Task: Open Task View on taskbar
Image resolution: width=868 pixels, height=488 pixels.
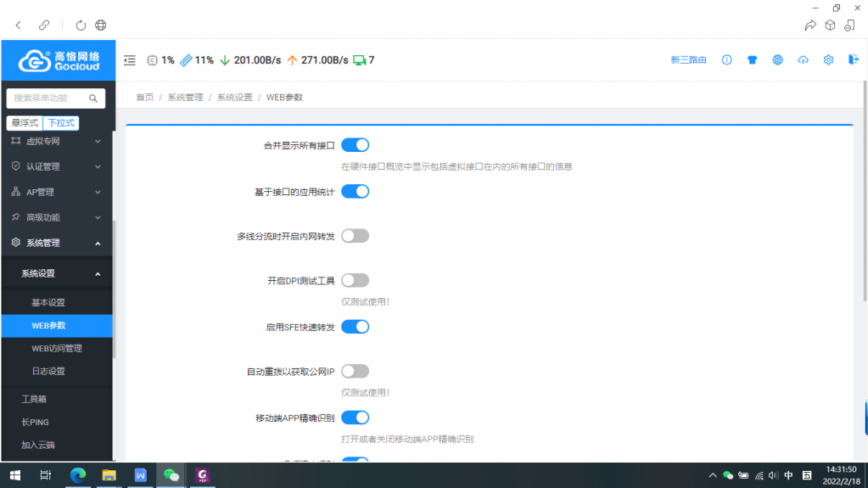Action: click(x=45, y=475)
